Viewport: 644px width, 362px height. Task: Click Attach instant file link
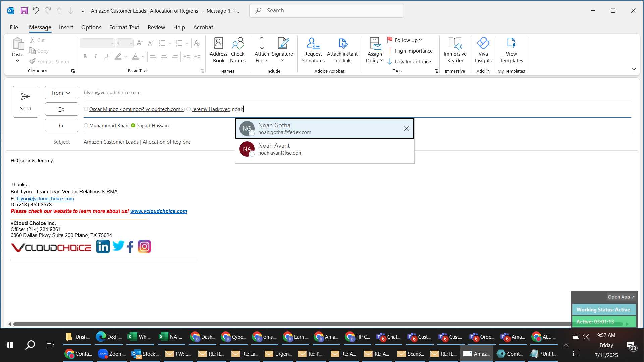click(342, 50)
